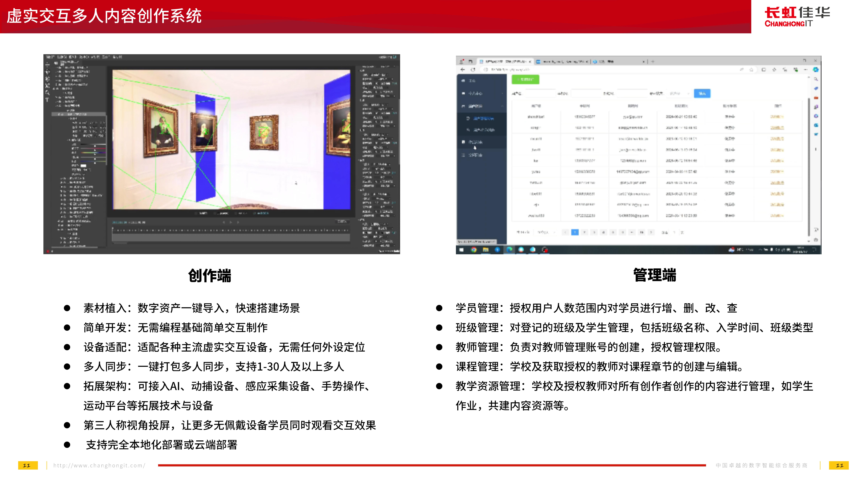Open Chrome from the Windows taskbar
Image resolution: width=868 pixels, height=488 pixels.
click(474, 250)
